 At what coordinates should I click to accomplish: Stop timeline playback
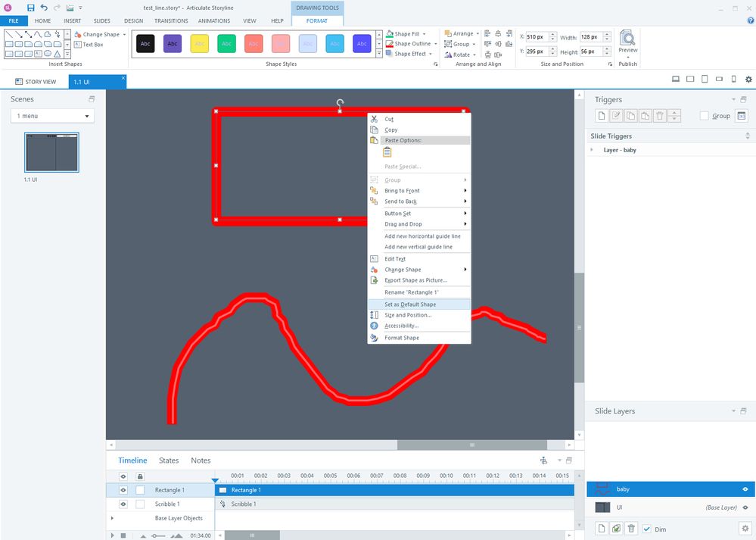click(123, 535)
